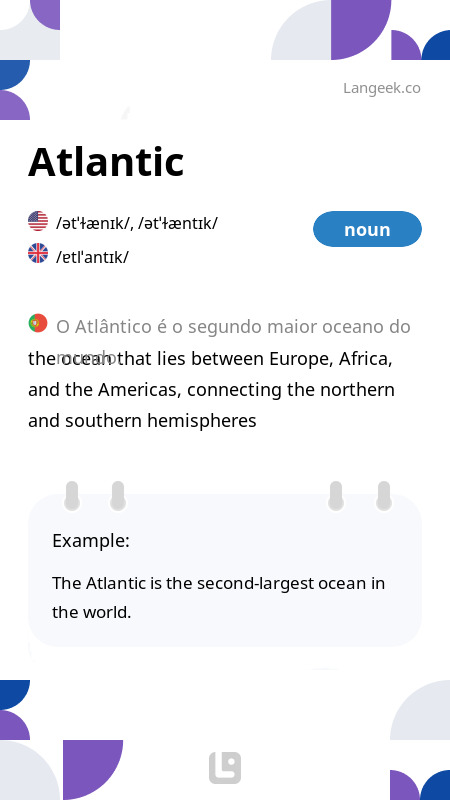Image resolution: width=450 pixels, height=800 pixels.
Task: Click the Example: heading
Action: [91, 540]
